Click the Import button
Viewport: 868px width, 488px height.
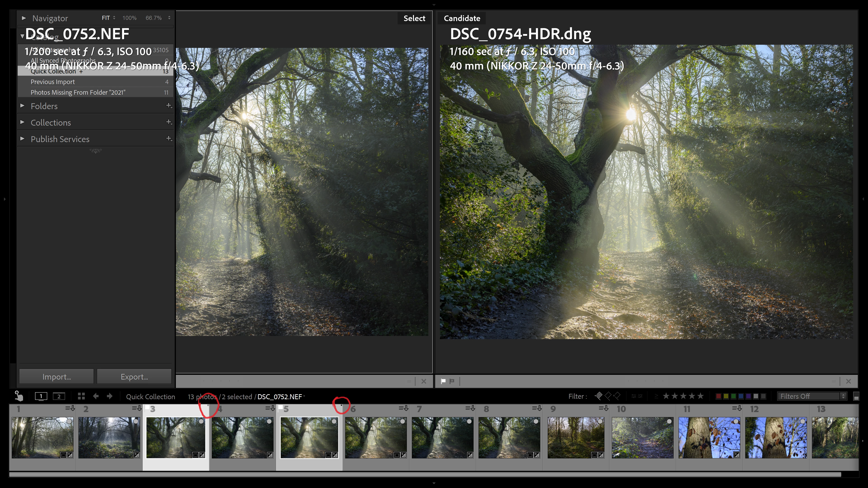point(57,377)
